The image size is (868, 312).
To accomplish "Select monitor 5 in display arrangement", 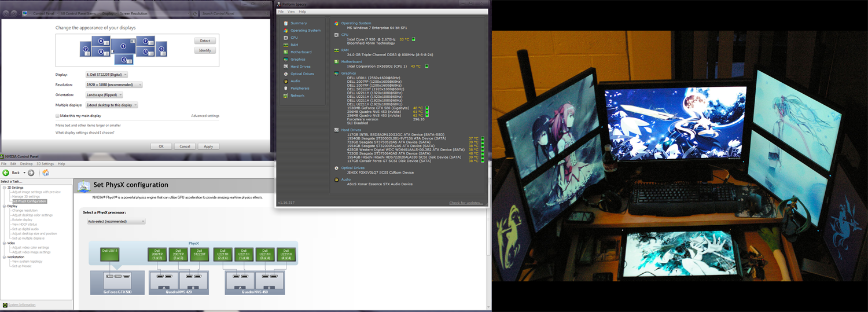I will pyautogui.click(x=145, y=52).
